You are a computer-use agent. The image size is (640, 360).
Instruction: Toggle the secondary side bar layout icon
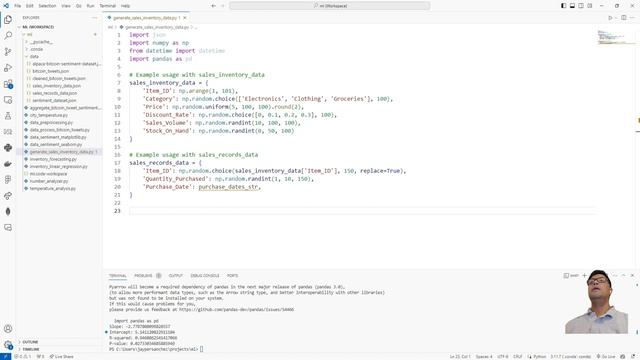pos(581,6)
